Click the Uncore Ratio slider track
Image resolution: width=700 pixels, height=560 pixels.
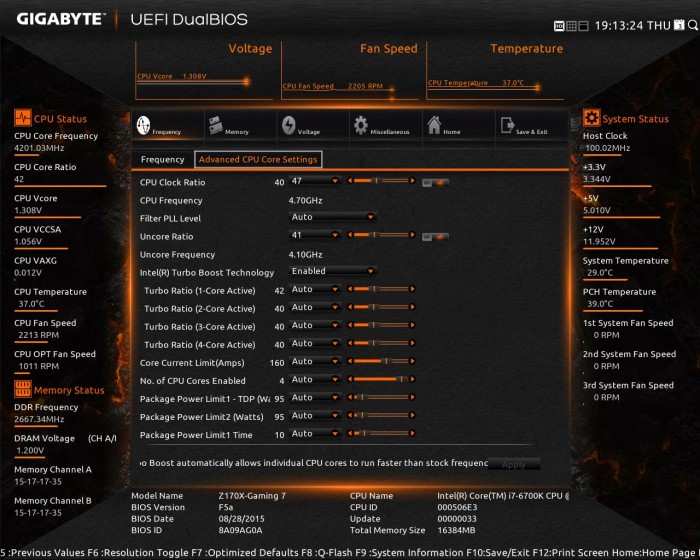[x=381, y=235]
